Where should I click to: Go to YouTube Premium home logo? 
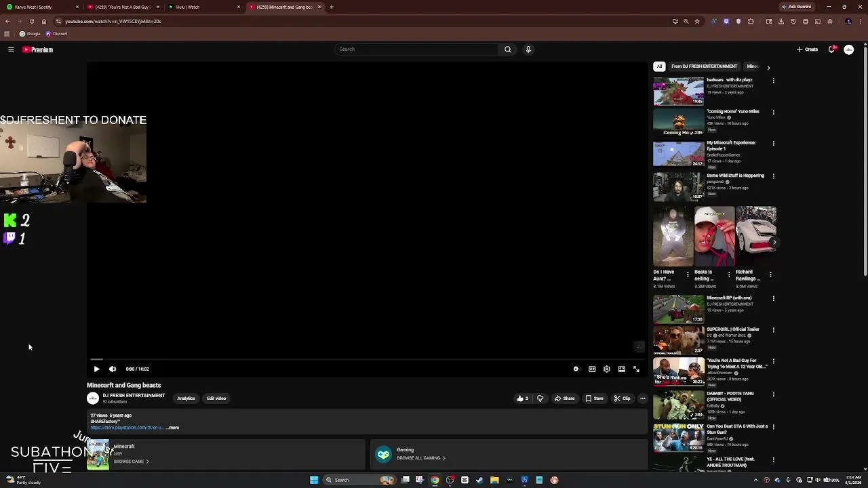tap(37, 49)
